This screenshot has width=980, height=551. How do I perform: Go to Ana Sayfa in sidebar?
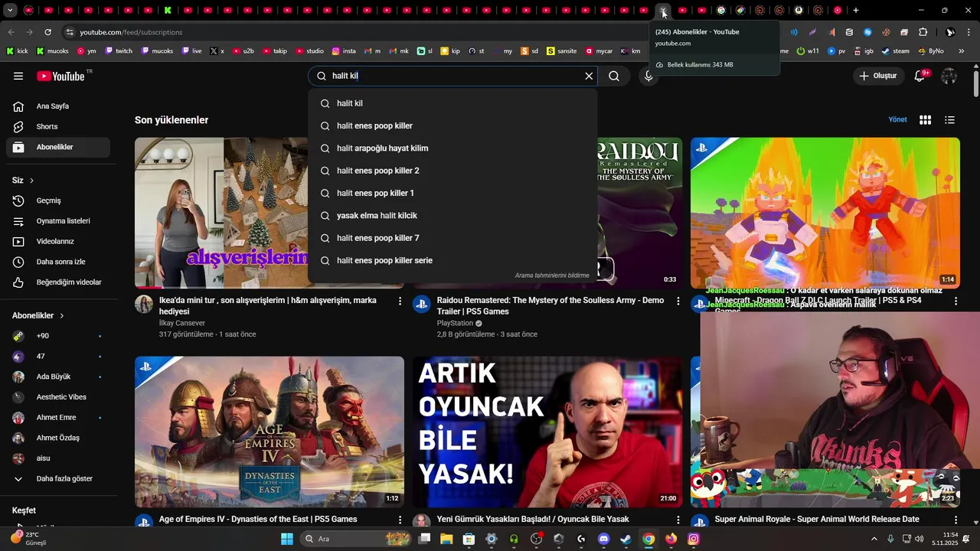pyautogui.click(x=58, y=106)
